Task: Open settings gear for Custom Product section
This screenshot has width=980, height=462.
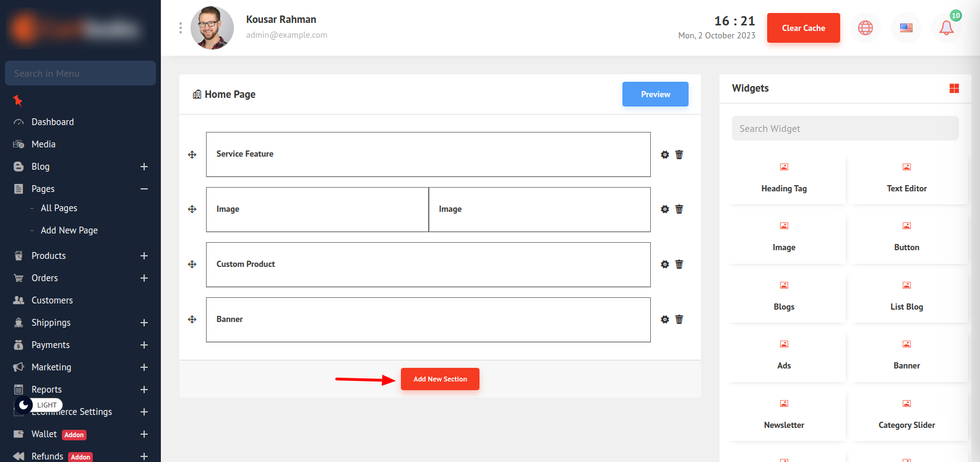Action: point(664,264)
